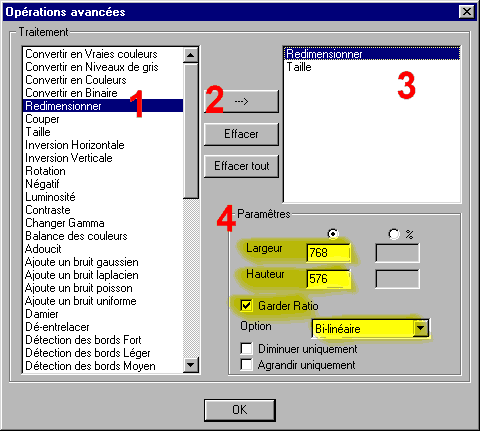Click the Effacer button
This screenshot has width=480, height=431.
pyautogui.click(x=241, y=134)
